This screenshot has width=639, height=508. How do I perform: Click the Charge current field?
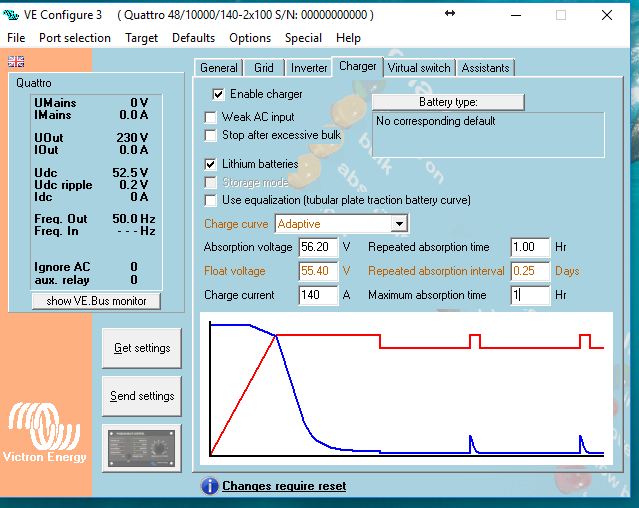(318, 295)
